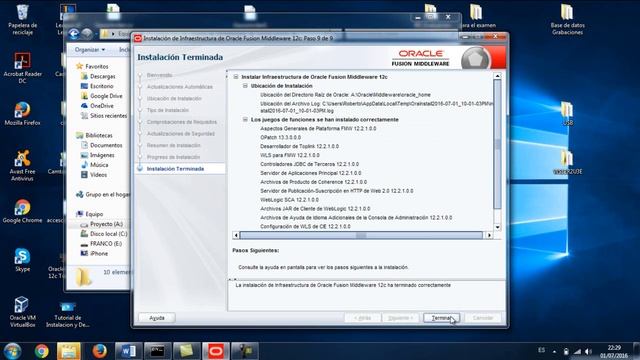Select 'Proyecto (A:)' drive in Explorer
The image size is (640, 360).
[106, 224]
